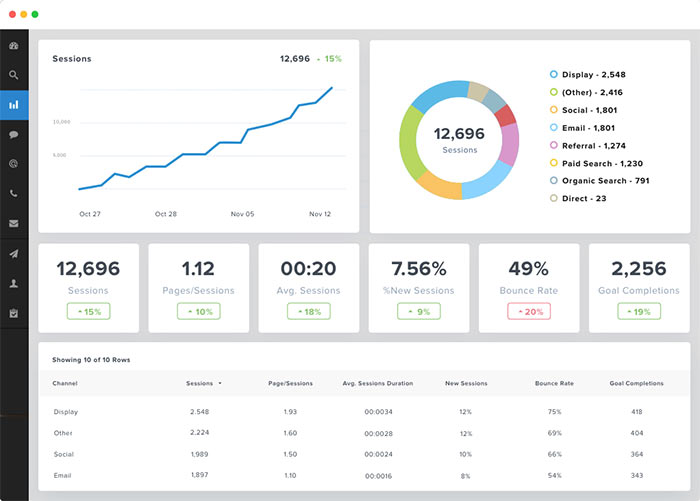Click the 15% badge under Sessions card
Viewport: 700px width, 501px height.
coord(88,312)
